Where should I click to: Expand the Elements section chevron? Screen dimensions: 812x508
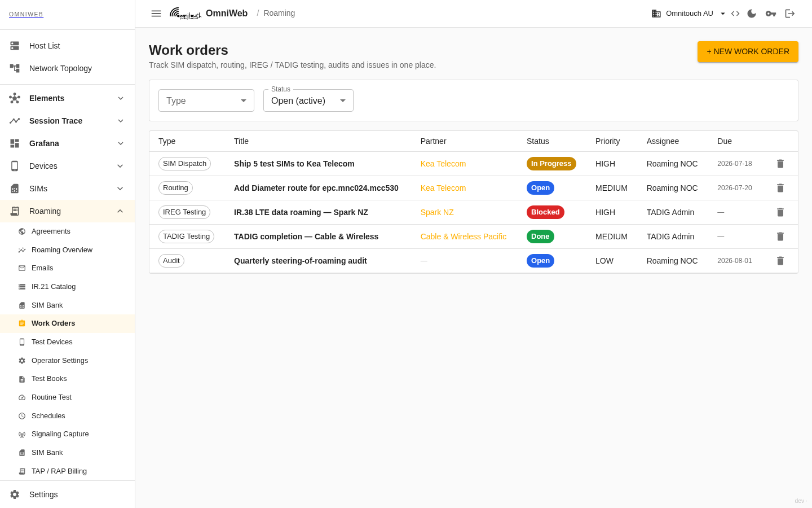(x=121, y=98)
